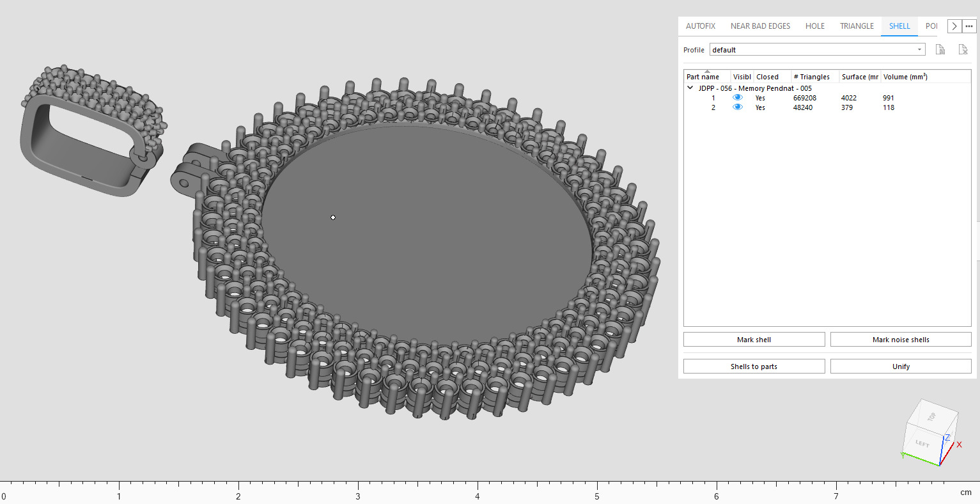
Task: Click the save profile icon
Action: point(940,50)
